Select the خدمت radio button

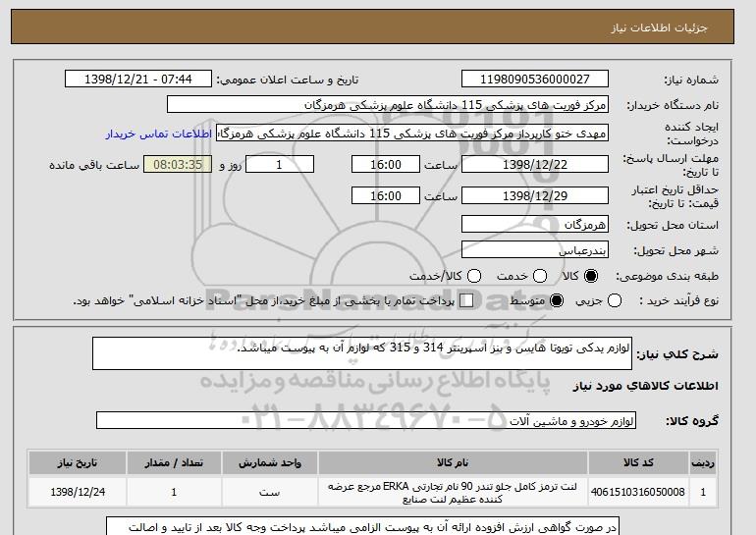tap(540, 276)
